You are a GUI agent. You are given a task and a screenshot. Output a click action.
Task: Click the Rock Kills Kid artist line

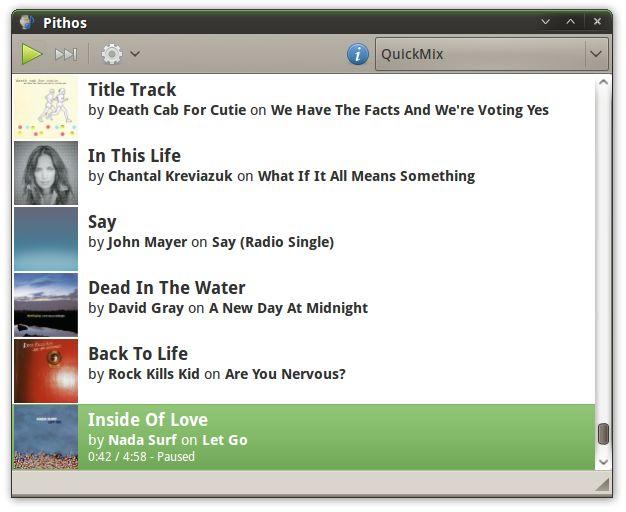(x=217, y=374)
